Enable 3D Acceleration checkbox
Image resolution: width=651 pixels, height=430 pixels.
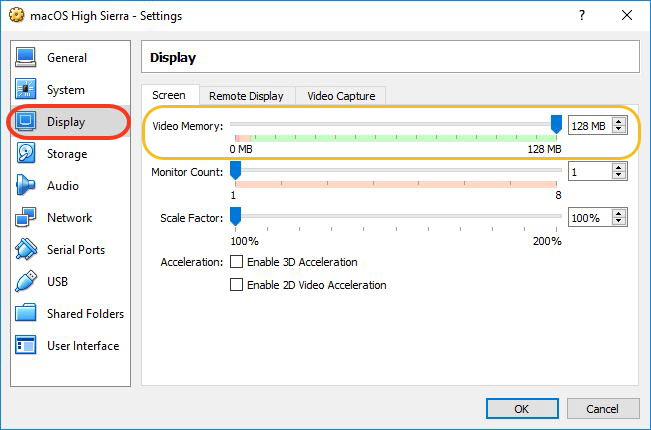click(237, 262)
